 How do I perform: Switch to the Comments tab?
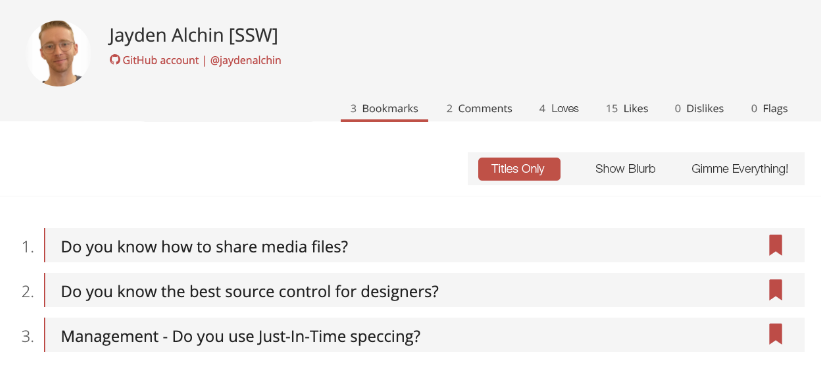[479, 108]
